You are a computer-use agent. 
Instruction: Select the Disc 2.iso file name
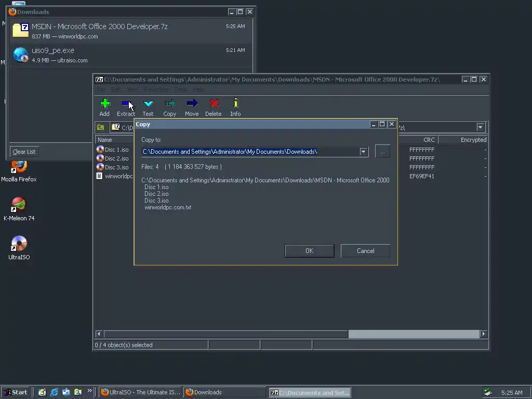pos(117,158)
